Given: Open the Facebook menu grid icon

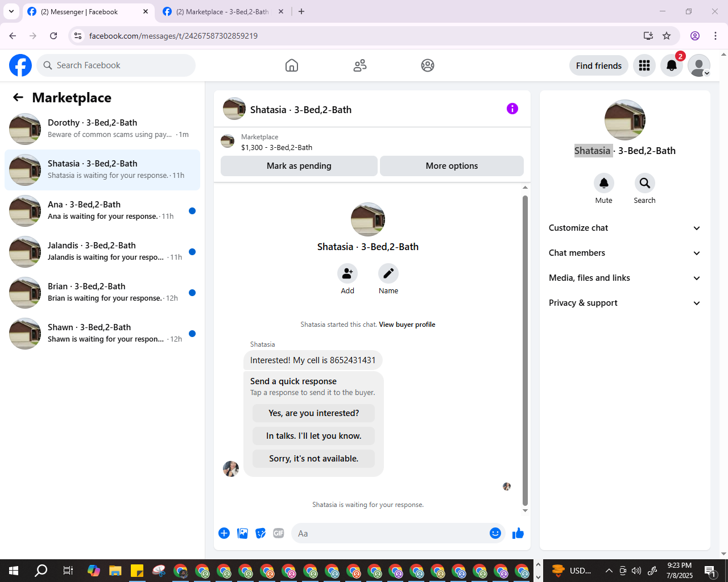Looking at the screenshot, I should tap(644, 65).
